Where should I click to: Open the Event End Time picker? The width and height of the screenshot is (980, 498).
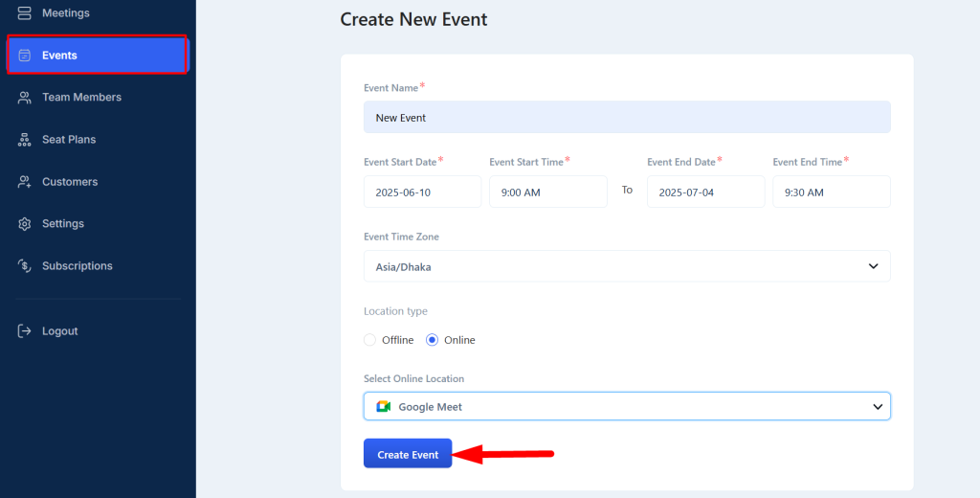pyautogui.click(x=832, y=192)
